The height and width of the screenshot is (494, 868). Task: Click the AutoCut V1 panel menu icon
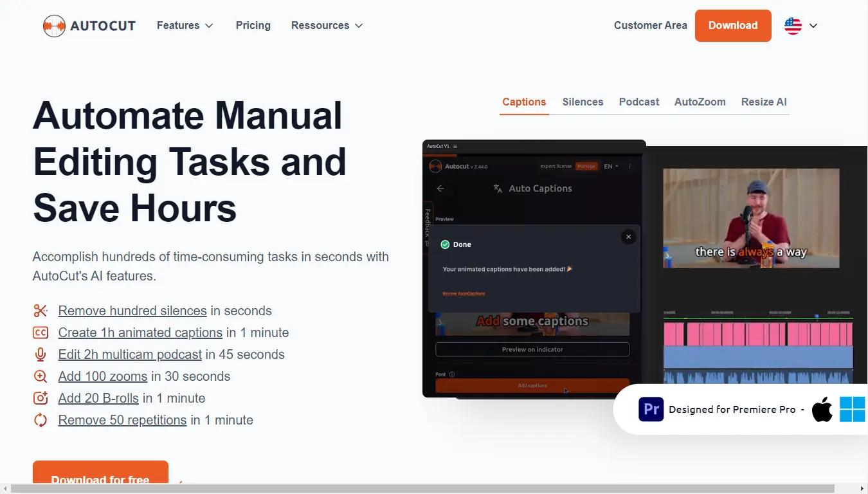tap(455, 146)
